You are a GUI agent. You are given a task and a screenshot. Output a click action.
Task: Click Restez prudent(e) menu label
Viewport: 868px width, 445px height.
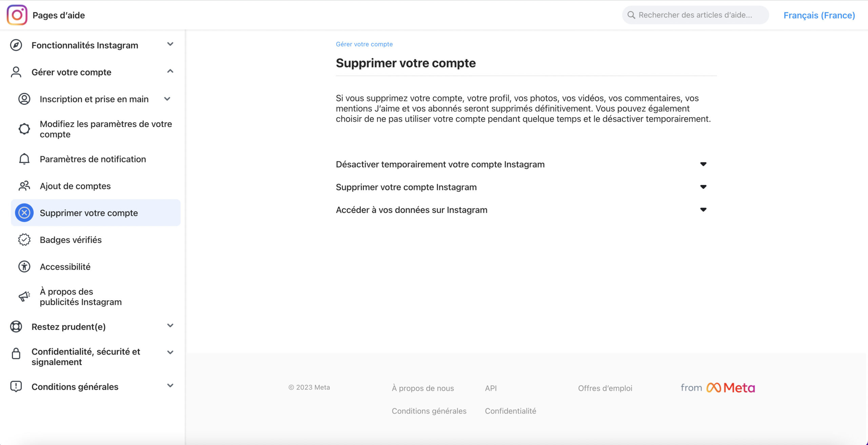coord(68,326)
